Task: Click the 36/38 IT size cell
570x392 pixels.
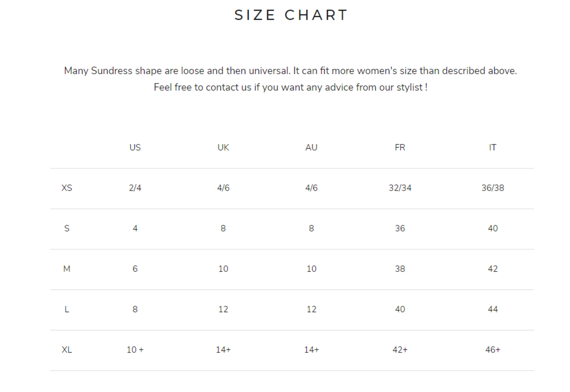Action: 493,188
